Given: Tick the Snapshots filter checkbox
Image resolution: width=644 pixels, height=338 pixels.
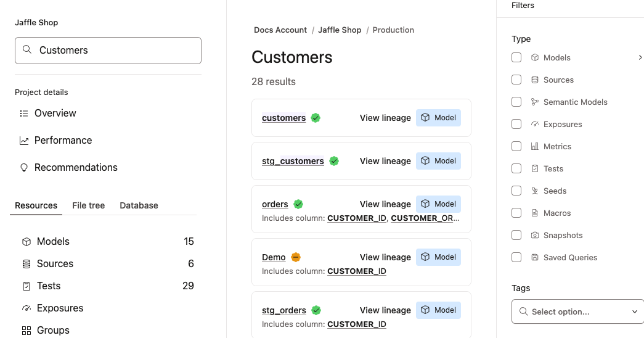Looking at the screenshot, I should (516, 235).
